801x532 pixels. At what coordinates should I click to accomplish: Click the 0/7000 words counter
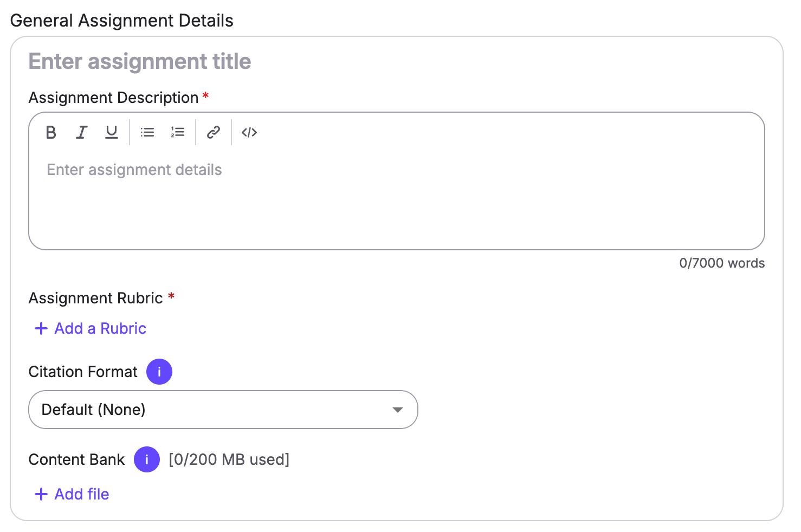(x=722, y=263)
